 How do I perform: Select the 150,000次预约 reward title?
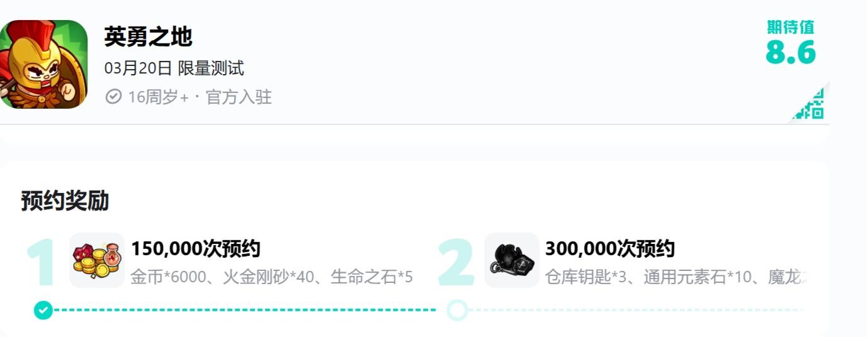(x=195, y=249)
